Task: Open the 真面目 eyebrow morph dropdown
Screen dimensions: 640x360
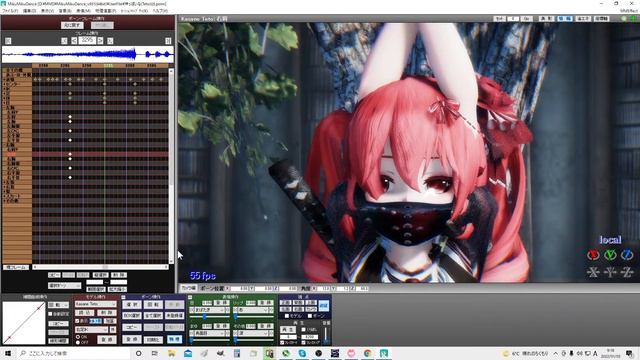Action: 210,333
